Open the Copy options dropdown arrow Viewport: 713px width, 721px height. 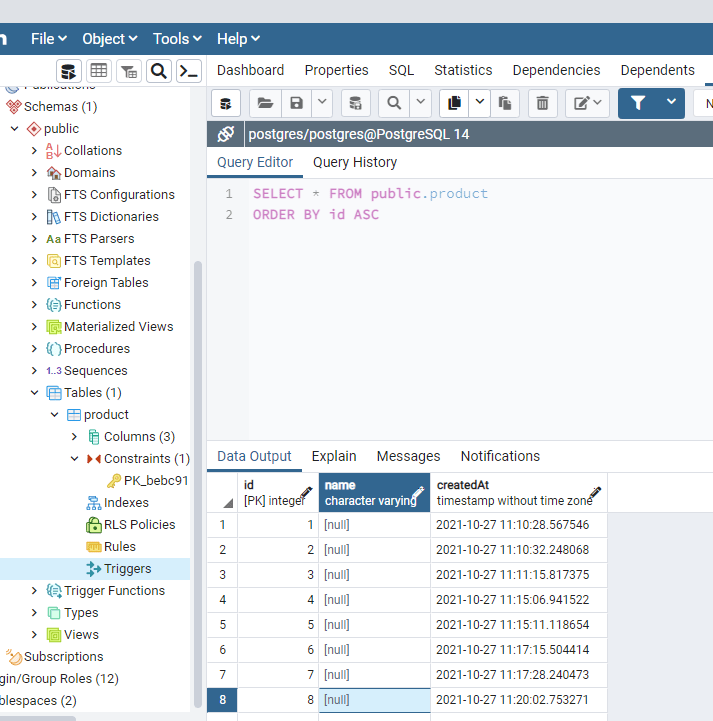pyautogui.click(x=479, y=103)
